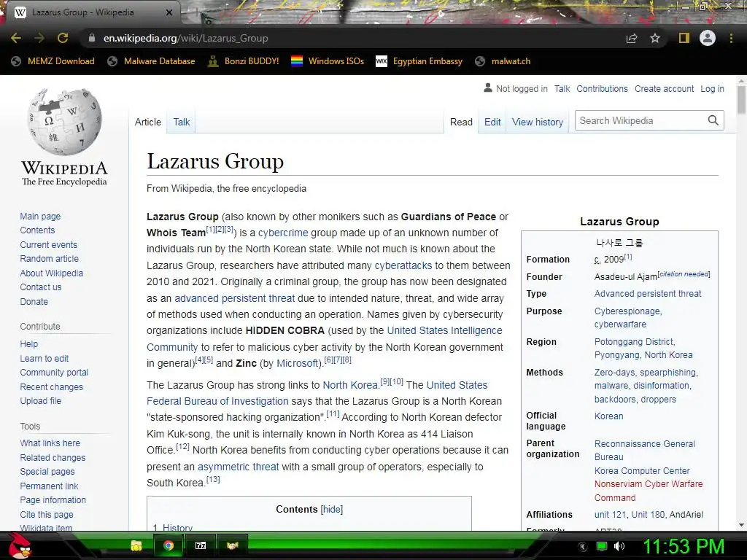
Task: Open the Windows ISOs bookmark
Action: point(328,61)
